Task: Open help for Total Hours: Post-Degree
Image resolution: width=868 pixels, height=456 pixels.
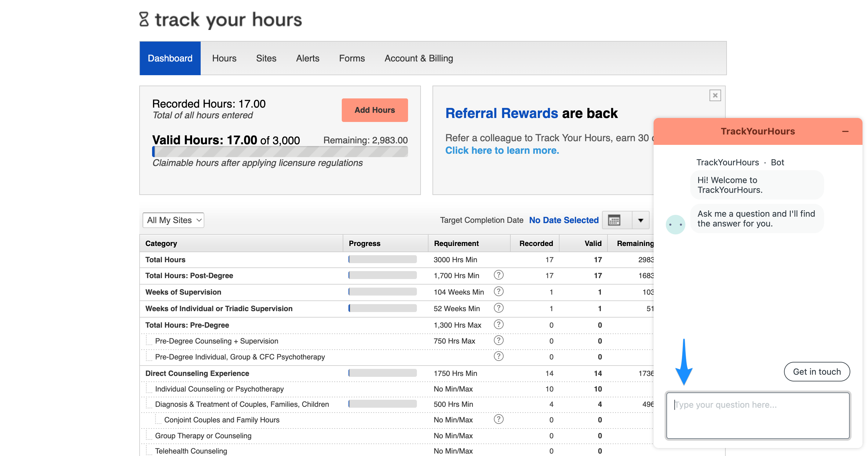Action: (499, 275)
